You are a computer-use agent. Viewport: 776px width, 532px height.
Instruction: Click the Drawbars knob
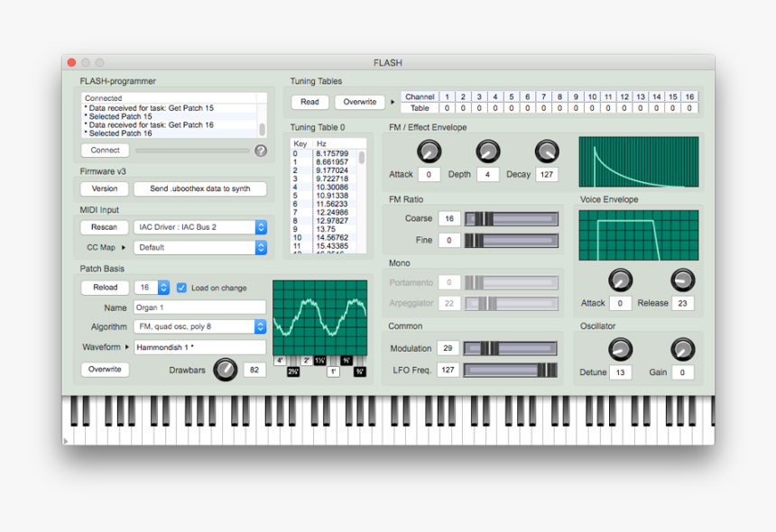click(226, 370)
